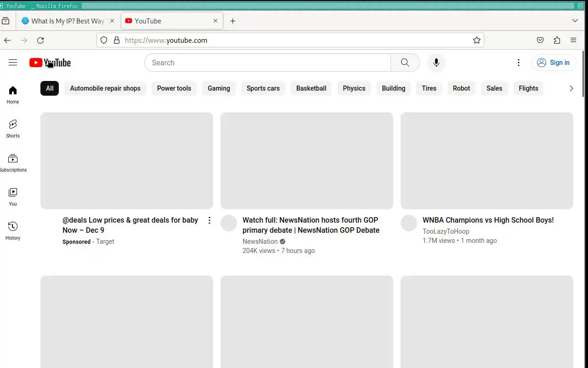
Task: Open Home in the sidebar
Action: [13, 95]
